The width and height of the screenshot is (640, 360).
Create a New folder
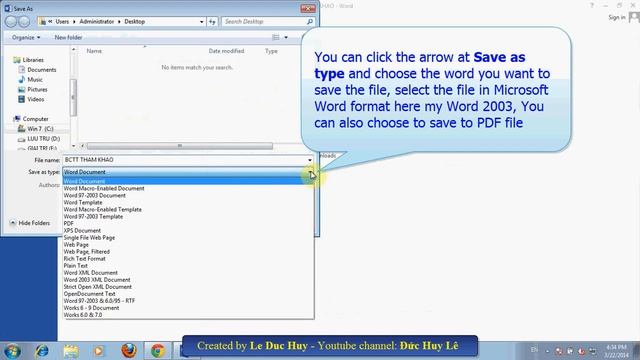(x=68, y=38)
